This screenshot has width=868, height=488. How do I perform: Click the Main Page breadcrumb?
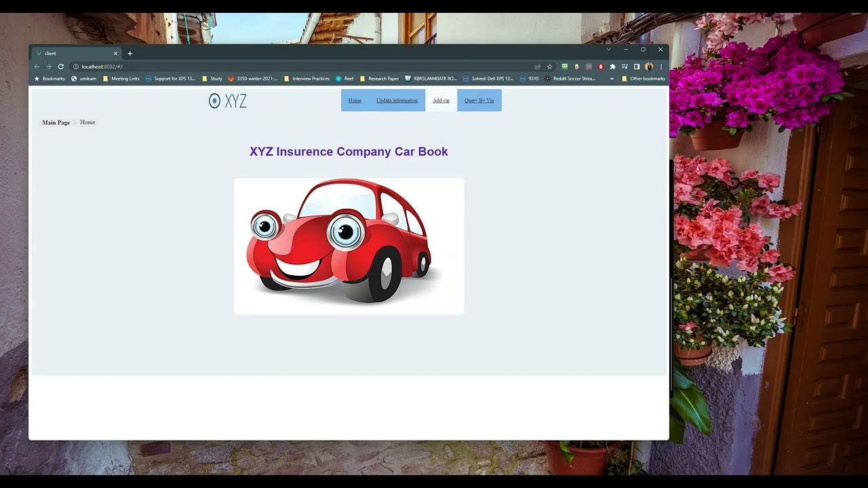point(56,123)
